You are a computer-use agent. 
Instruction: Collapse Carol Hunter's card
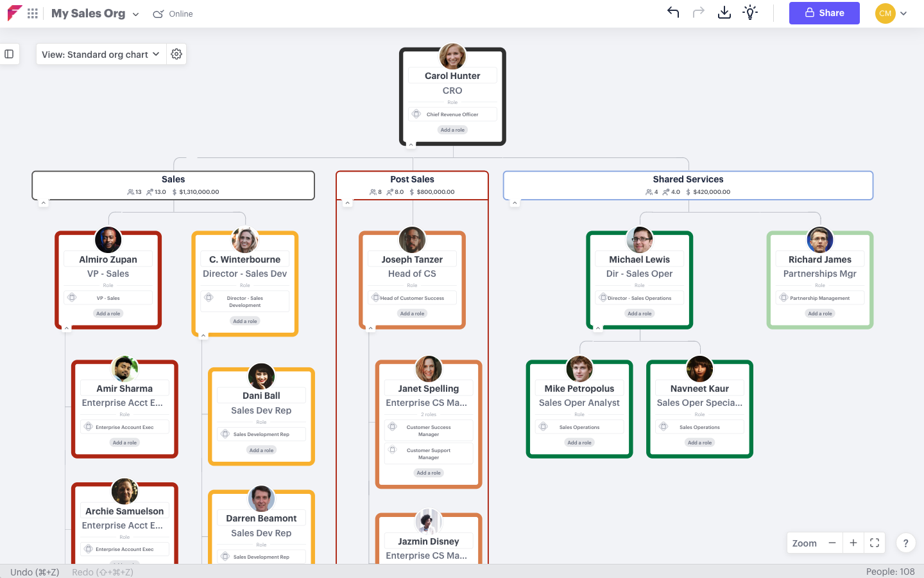click(x=411, y=144)
